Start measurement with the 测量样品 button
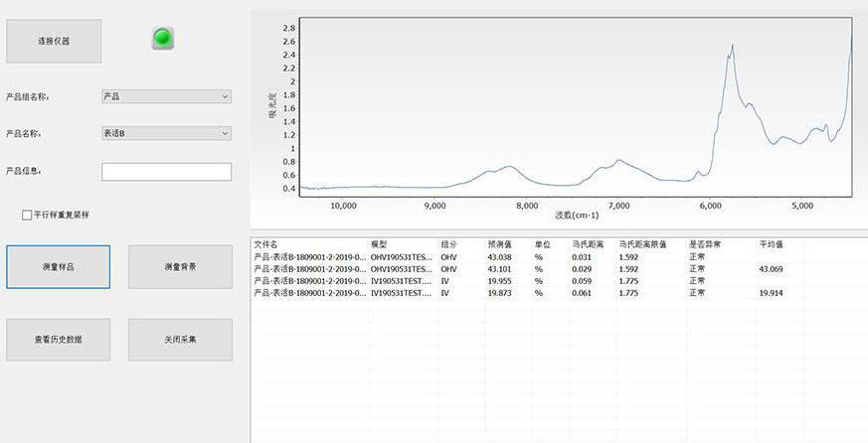 click(58, 267)
